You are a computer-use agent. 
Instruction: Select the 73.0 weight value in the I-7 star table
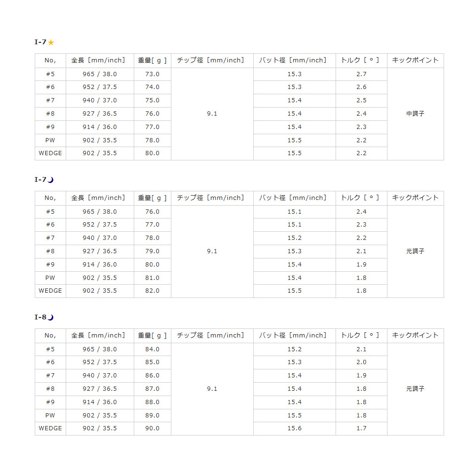pyautogui.click(x=152, y=74)
